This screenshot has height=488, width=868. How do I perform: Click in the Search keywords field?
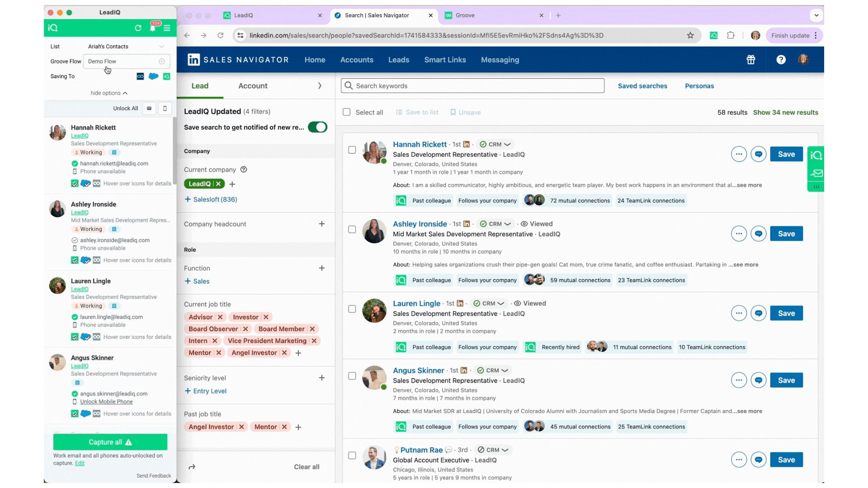tap(472, 86)
